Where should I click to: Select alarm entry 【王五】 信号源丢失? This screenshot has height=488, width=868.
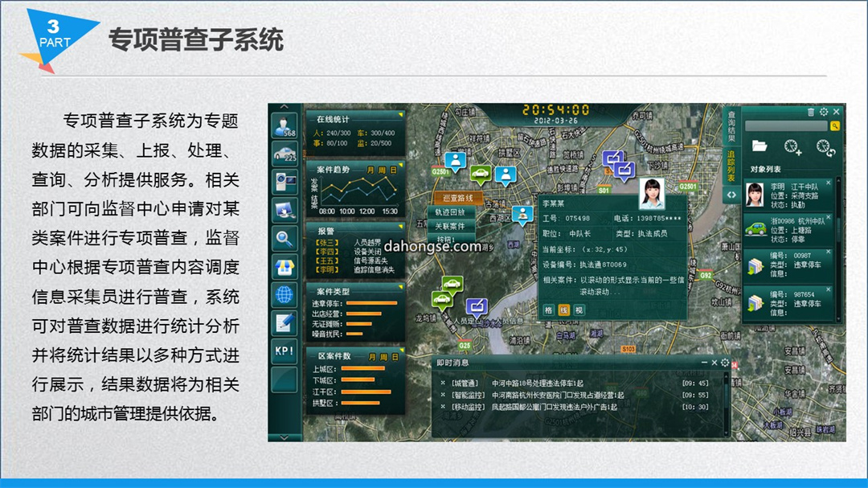[351, 260]
